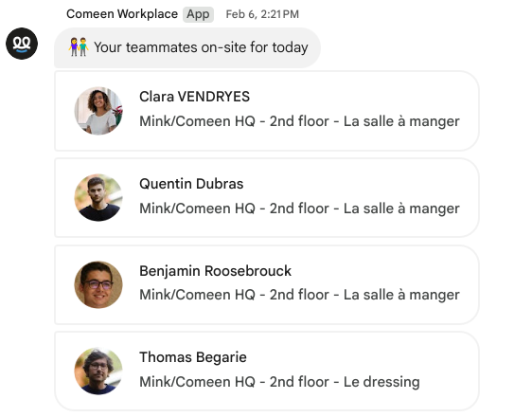532x417 pixels.
Task: Select the Benjamin Roosebrouck name text
Action: (x=216, y=271)
